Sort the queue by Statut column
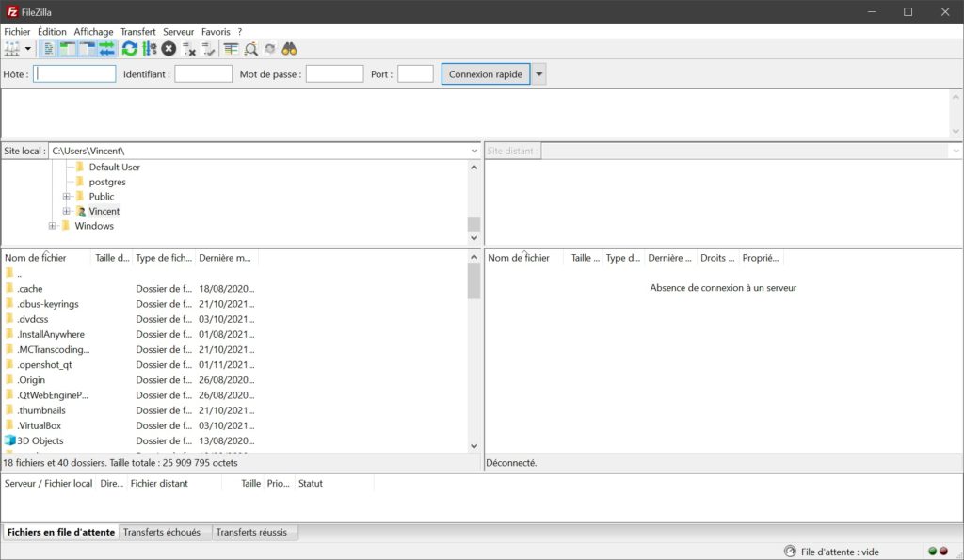 tap(334, 484)
